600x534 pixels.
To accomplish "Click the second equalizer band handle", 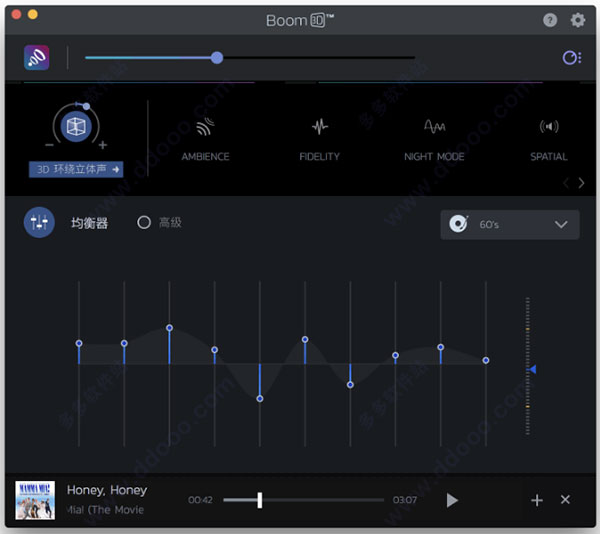I will click(x=124, y=343).
